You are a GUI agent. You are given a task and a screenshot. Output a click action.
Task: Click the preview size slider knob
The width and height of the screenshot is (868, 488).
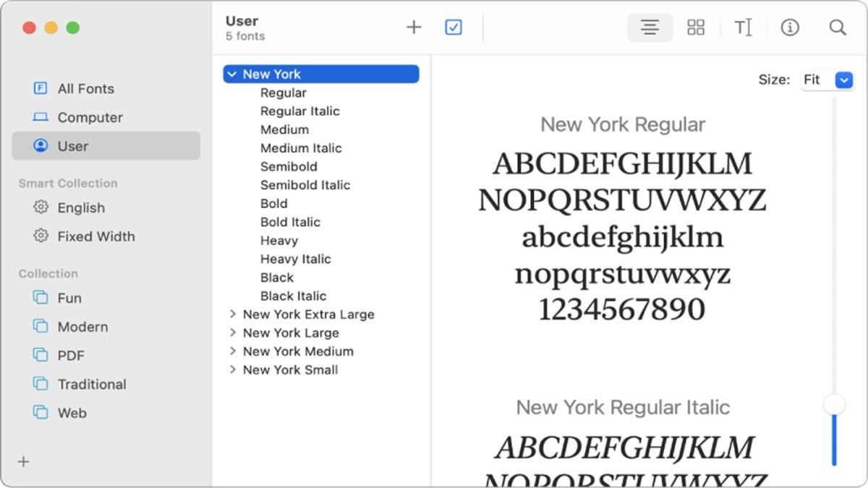pos(834,404)
